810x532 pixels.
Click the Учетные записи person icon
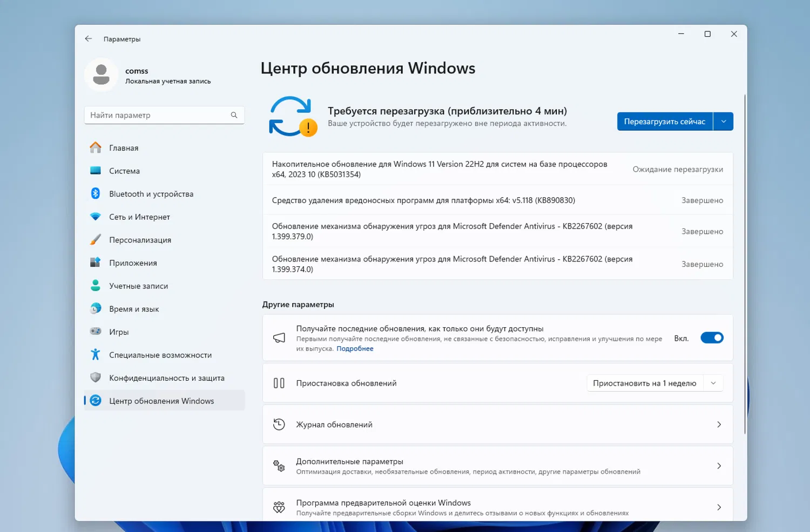pos(96,286)
